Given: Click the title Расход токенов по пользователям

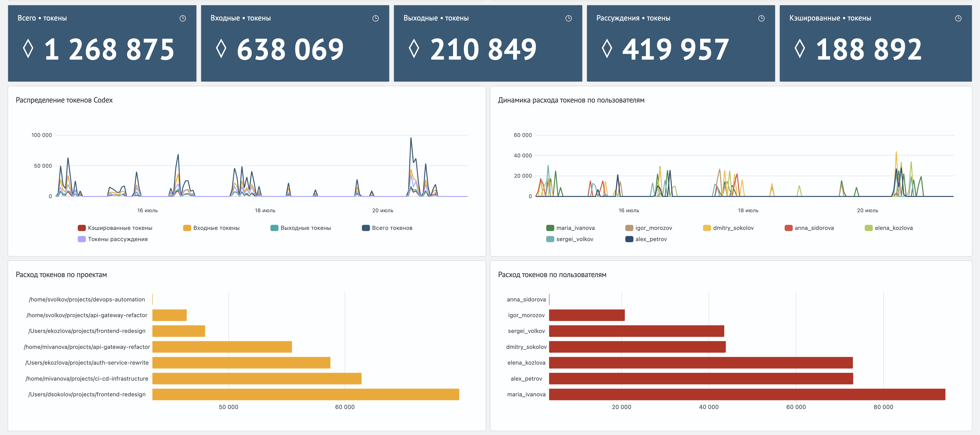Looking at the screenshot, I should (552, 275).
